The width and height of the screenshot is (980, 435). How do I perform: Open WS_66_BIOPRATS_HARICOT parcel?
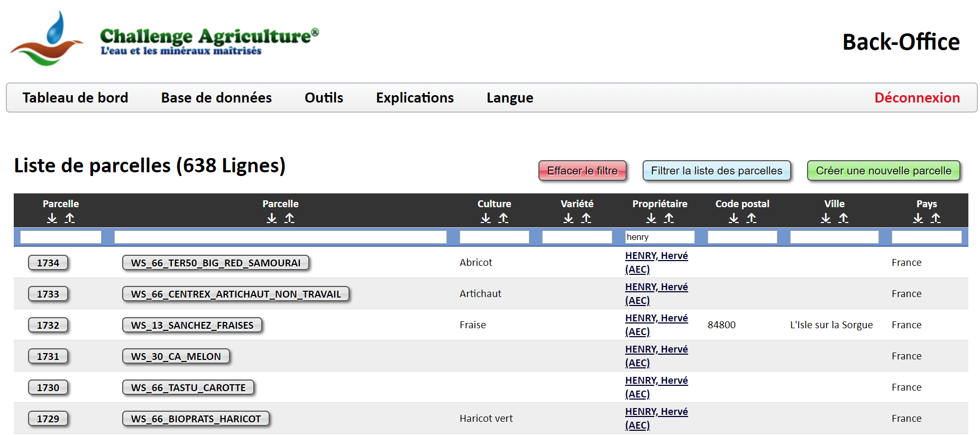[x=196, y=419]
